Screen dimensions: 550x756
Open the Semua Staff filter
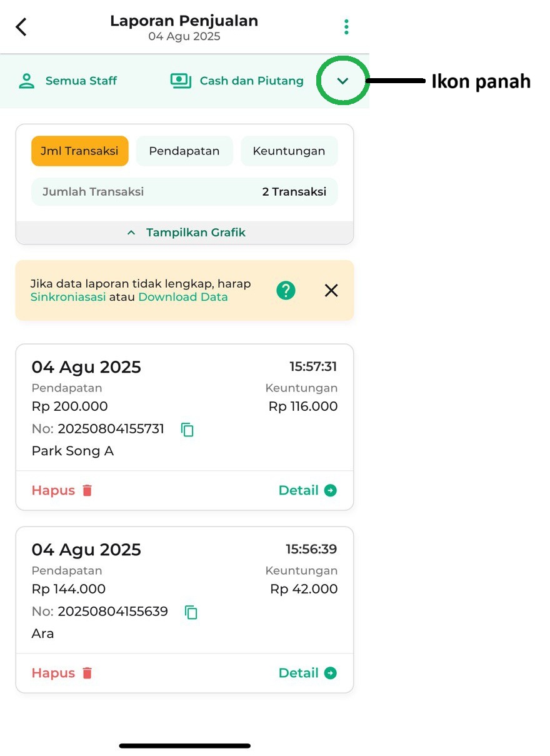(x=67, y=81)
